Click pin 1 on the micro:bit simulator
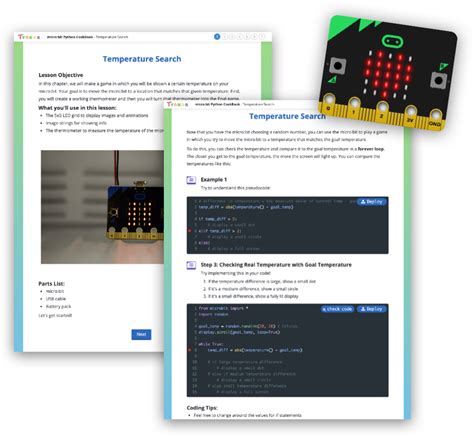This screenshot has width=474, height=437. 354,103
